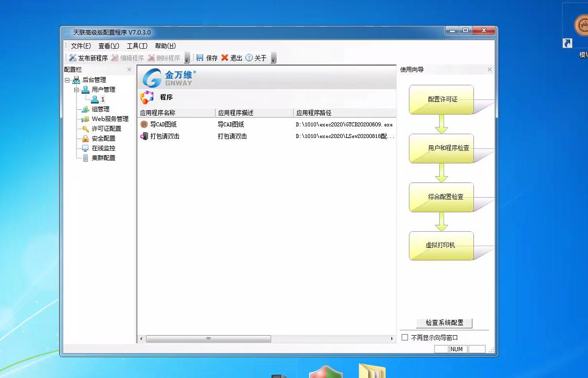This screenshot has width=588, height=378.
Task: Open the 工具 menu
Action: (x=137, y=45)
